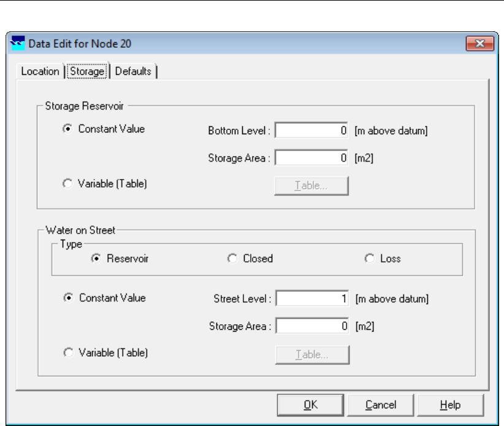Focus the Water on Street Storage Area field
504x426 pixels.
pos(313,327)
